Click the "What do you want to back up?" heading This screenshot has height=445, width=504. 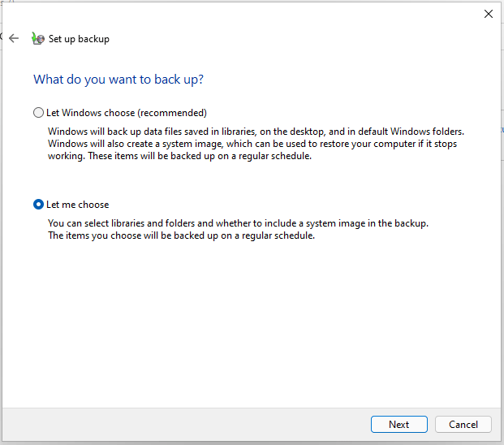[x=118, y=80]
